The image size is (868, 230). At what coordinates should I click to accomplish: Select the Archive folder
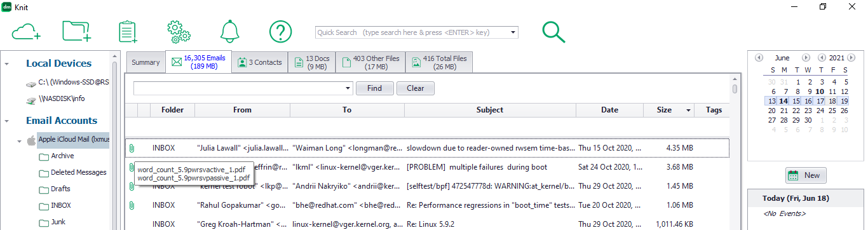coord(62,156)
